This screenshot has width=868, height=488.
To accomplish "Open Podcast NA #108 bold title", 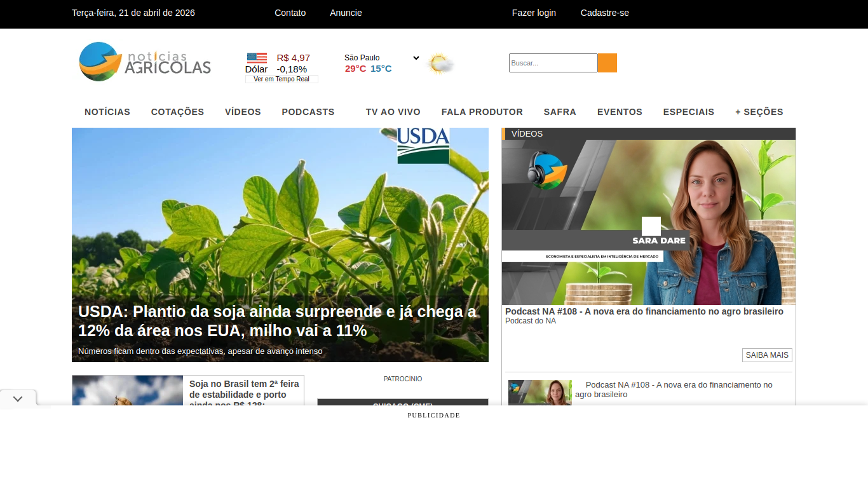I will pos(644,311).
